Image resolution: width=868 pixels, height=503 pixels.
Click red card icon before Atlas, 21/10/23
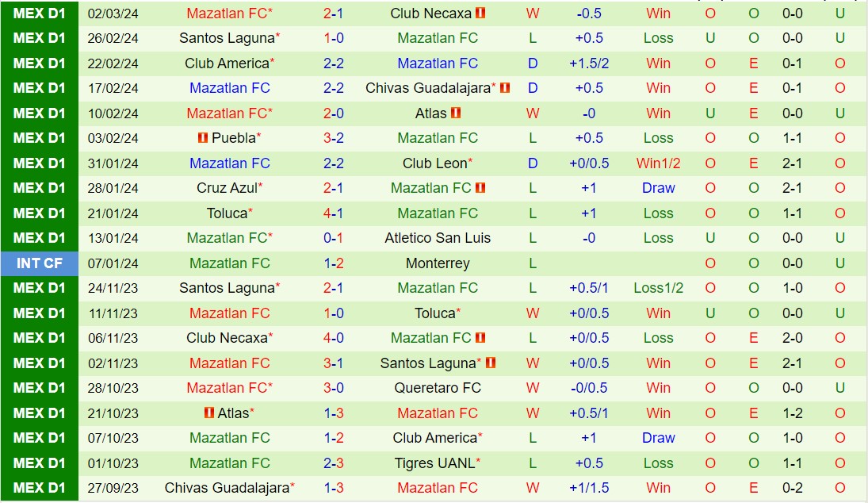tap(209, 413)
